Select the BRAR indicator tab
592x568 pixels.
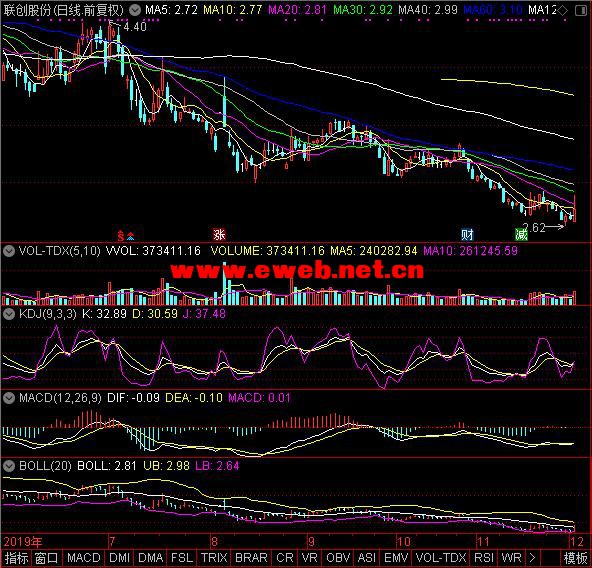pos(251,558)
